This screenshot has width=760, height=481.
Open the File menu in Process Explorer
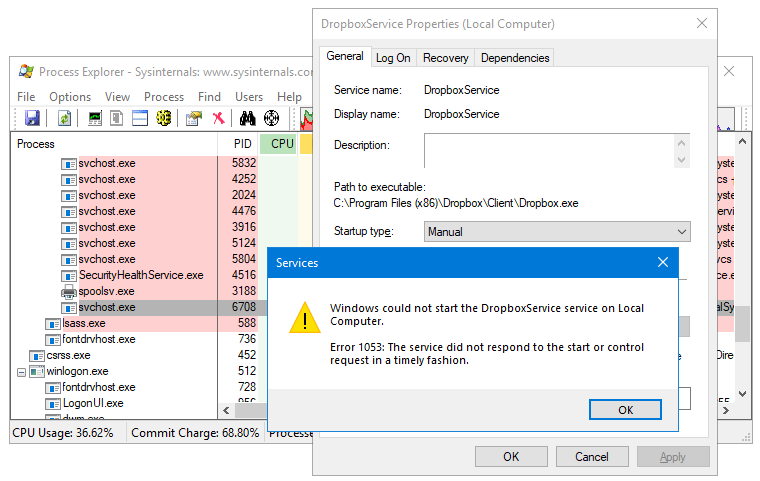pyautogui.click(x=26, y=97)
